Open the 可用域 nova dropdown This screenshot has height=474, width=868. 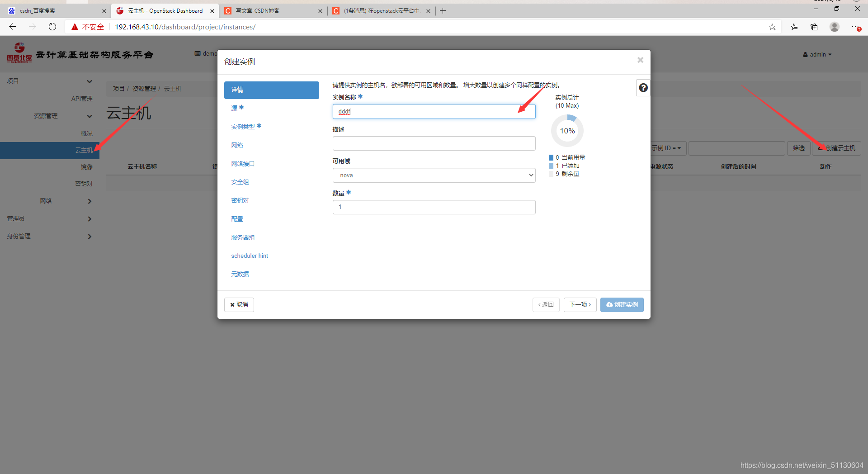[434, 175]
